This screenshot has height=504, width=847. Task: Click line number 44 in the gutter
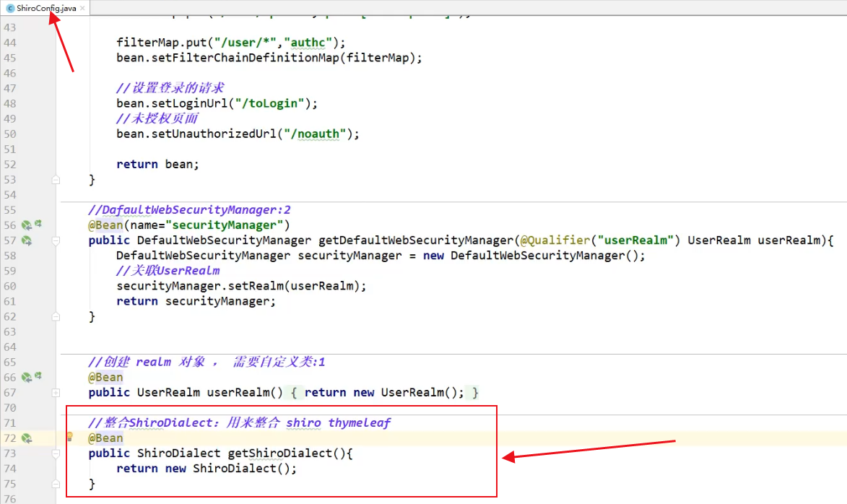click(9, 43)
